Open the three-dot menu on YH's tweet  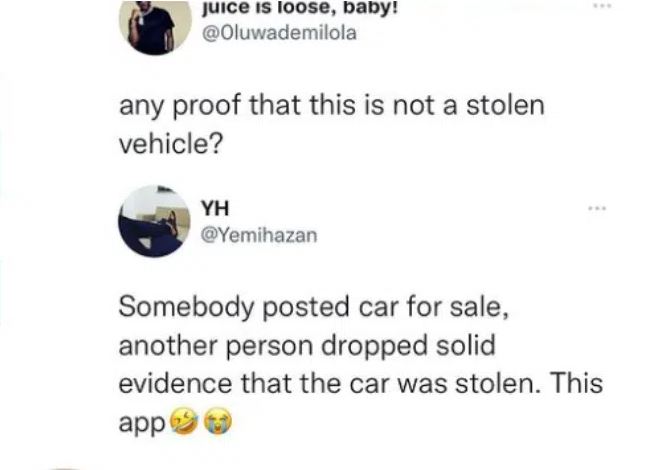coord(599,208)
